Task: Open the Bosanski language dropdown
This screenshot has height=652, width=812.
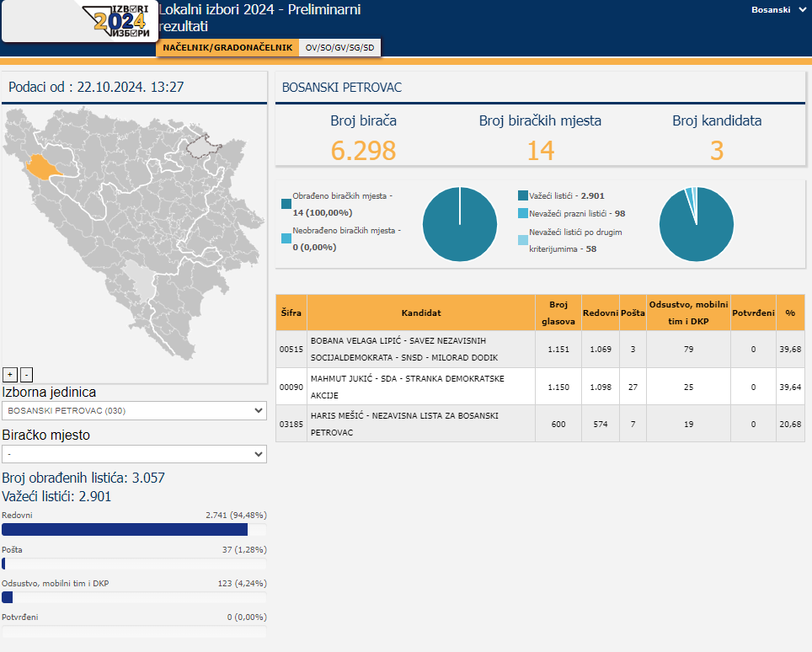Action: click(778, 10)
